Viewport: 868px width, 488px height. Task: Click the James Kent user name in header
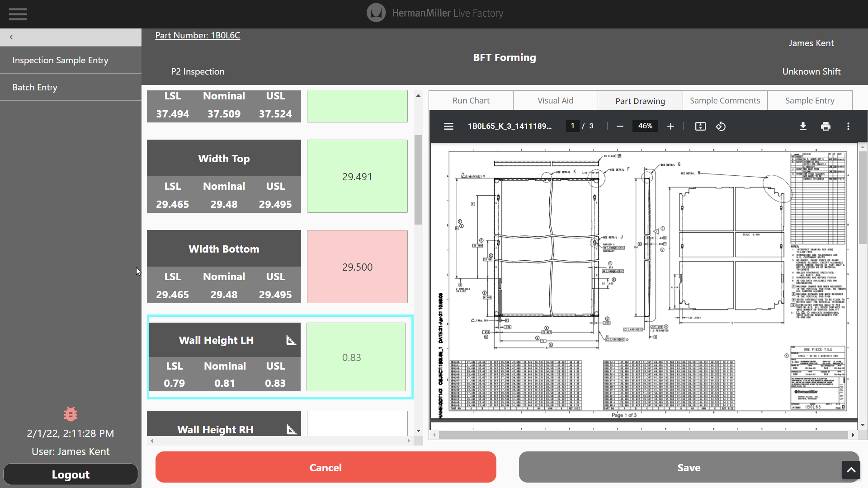pos(811,43)
